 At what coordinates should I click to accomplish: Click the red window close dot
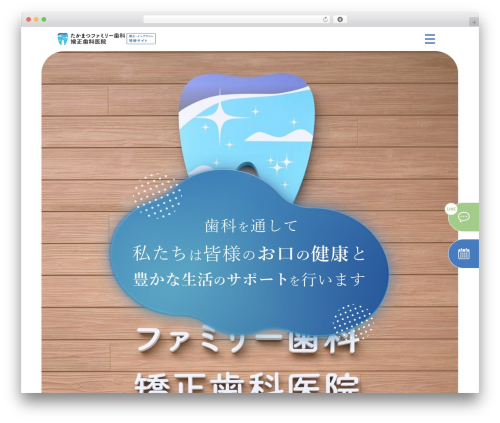pyautogui.click(x=29, y=20)
